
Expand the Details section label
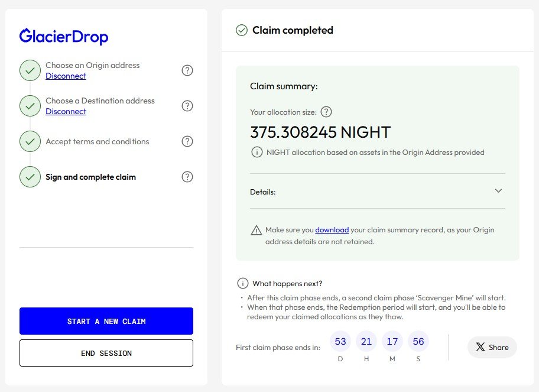click(263, 192)
